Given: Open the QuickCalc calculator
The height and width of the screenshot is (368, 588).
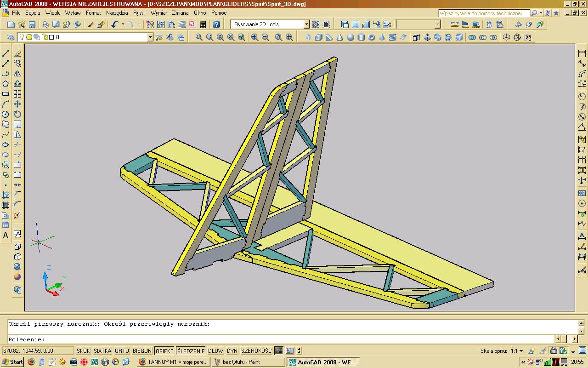Looking at the screenshot, I should (203, 24).
